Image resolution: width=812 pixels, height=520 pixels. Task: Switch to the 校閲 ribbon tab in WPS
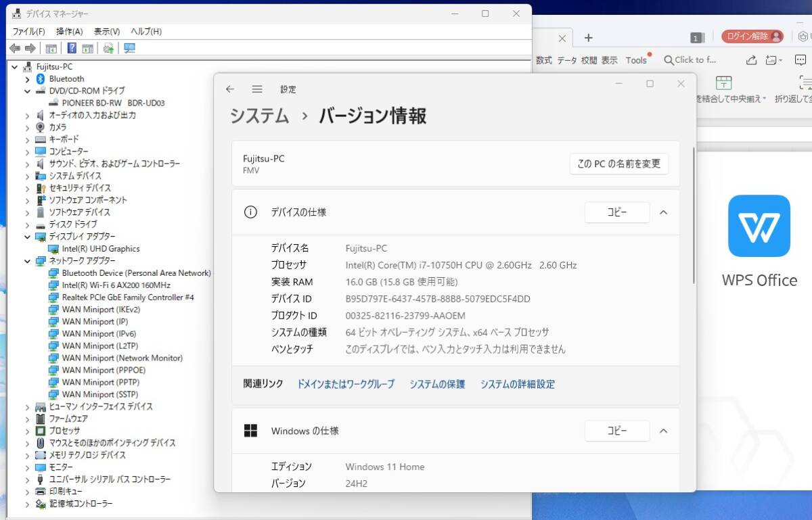(589, 60)
